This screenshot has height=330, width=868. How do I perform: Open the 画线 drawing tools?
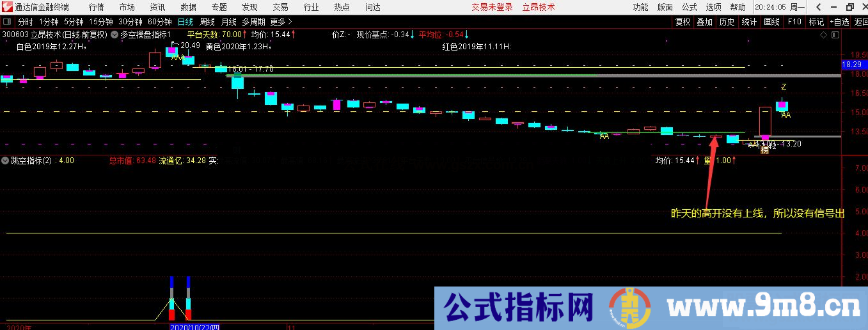(x=771, y=22)
